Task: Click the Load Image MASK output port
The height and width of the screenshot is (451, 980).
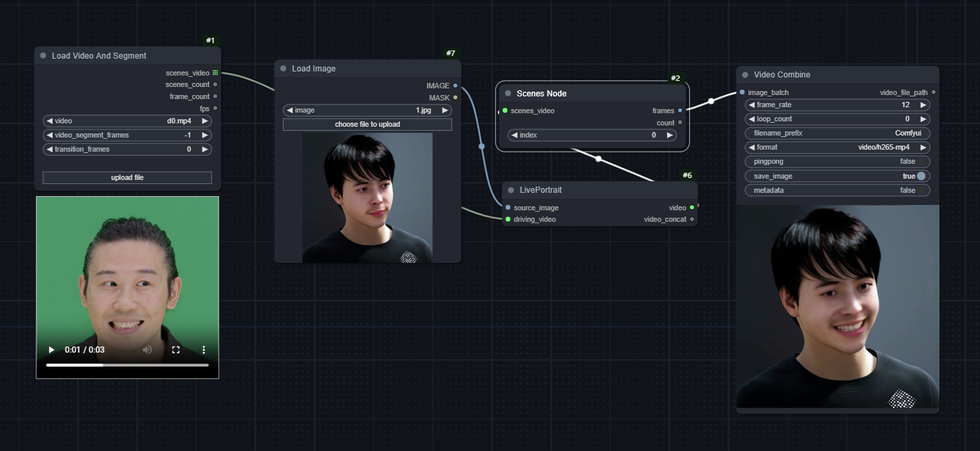Action: click(x=455, y=98)
